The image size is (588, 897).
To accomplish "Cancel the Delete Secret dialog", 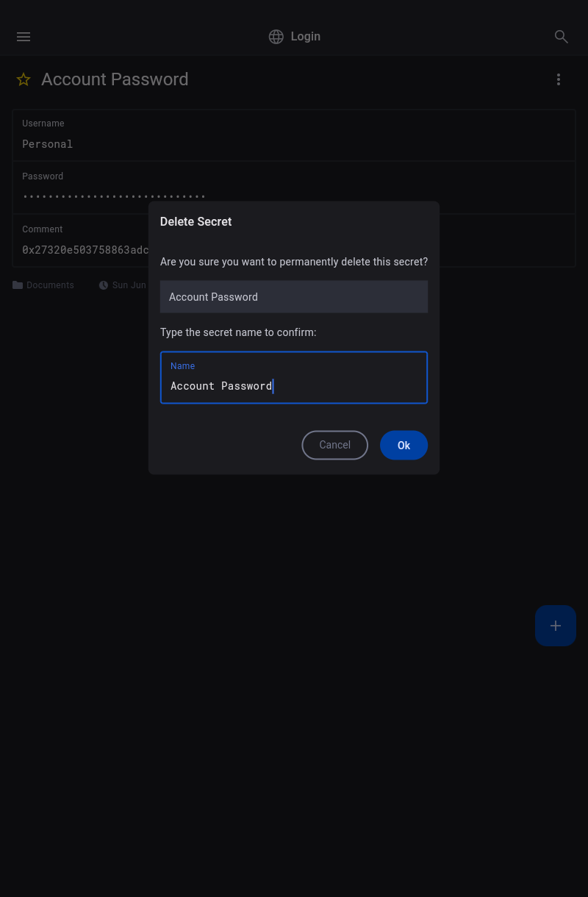I will [334, 445].
